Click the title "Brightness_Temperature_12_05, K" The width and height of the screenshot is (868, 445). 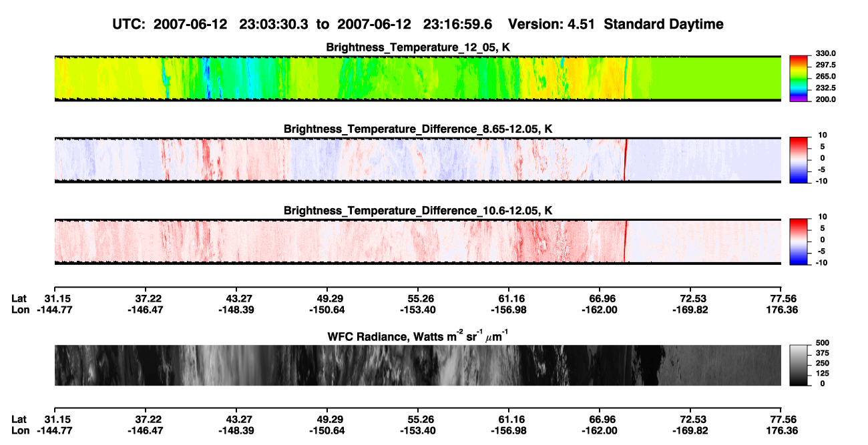pos(418,47)
